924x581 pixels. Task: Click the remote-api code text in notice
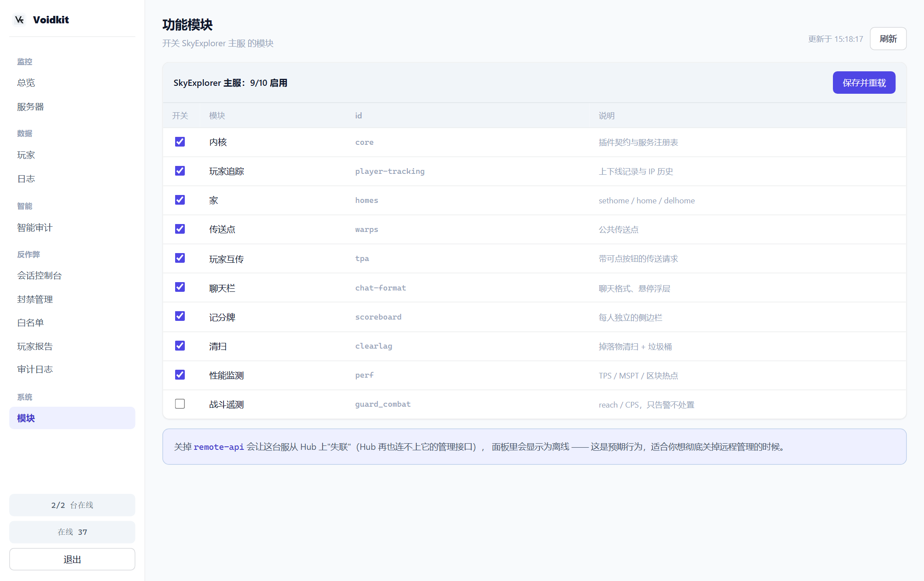tap(219, 447)
